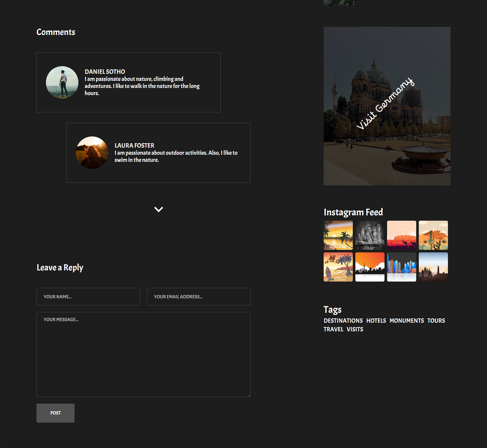Open the Visit Germany banner image

pos(387,106)
